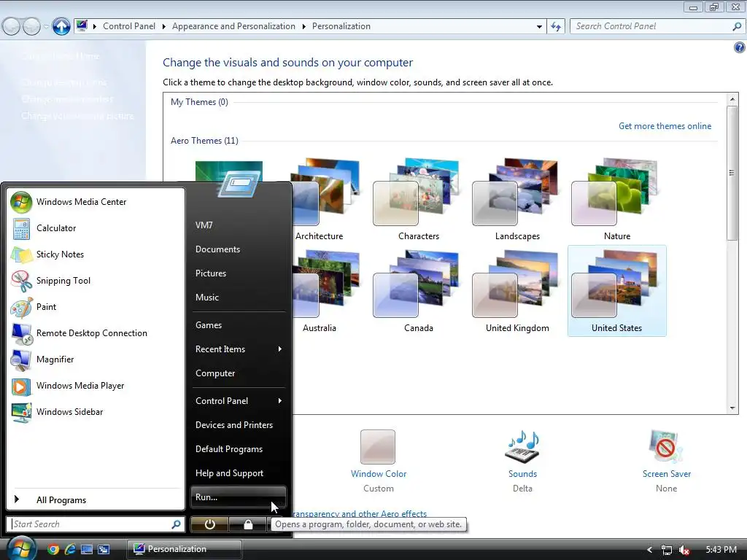Open the address bar history dropdown
Image resolution: width=747 pixels, height=560 pixels.
pyautogui.click(x=539, y=27)
